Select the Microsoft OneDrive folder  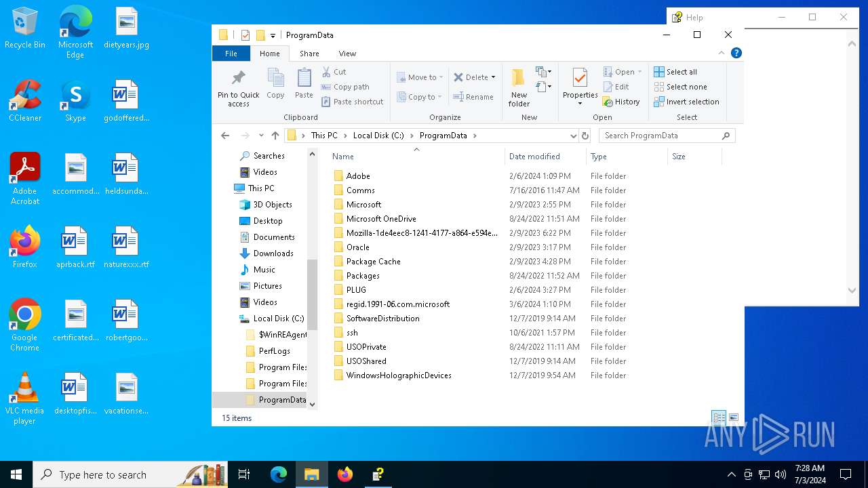point(381,219)
